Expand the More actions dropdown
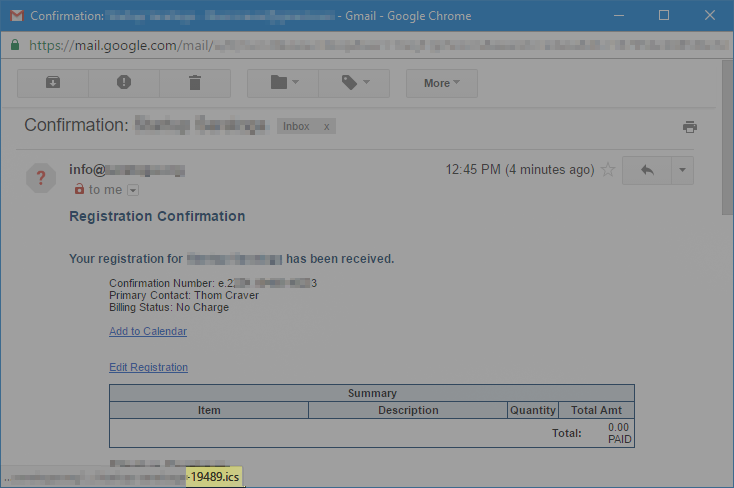734x488 pixels. point(441,83)
